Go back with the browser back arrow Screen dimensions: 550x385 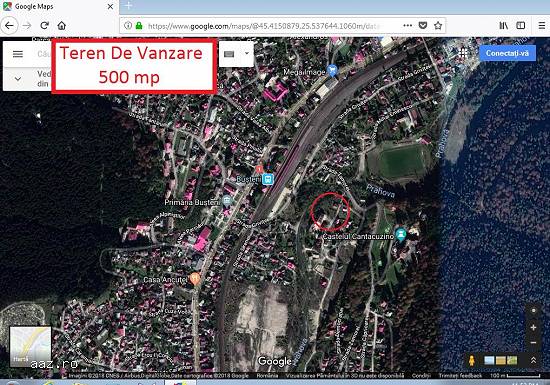point(9,26)
